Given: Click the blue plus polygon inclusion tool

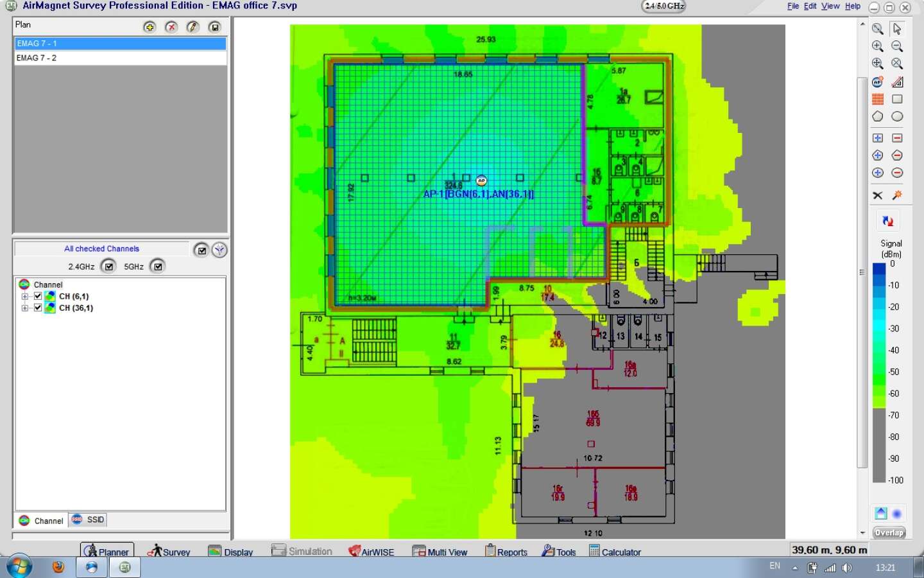Looking at the screenshot, I should point(878,155).
